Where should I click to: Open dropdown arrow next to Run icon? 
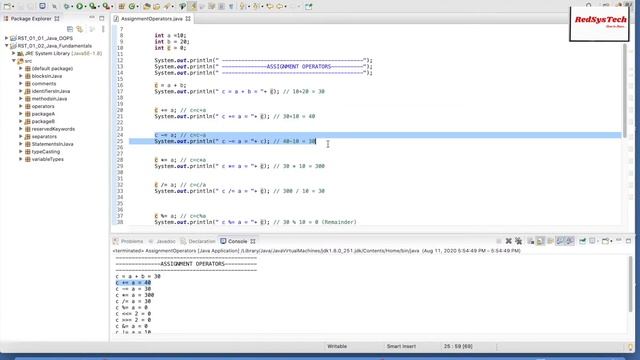86,7
